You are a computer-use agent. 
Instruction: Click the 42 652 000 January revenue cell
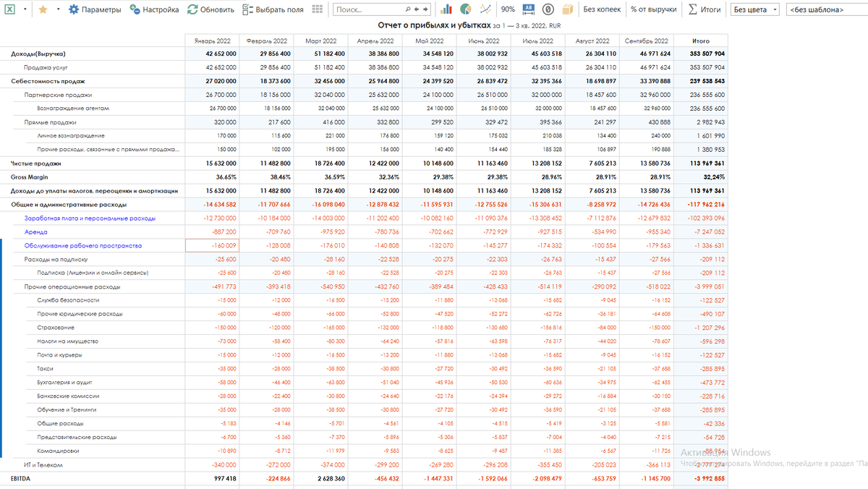point(212,54)
